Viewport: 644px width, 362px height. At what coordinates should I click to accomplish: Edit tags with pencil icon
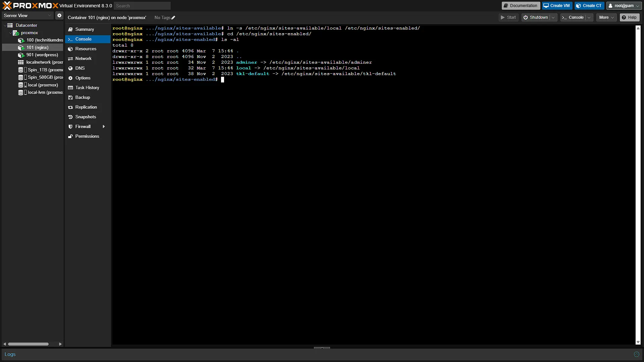tap(173, 18)
